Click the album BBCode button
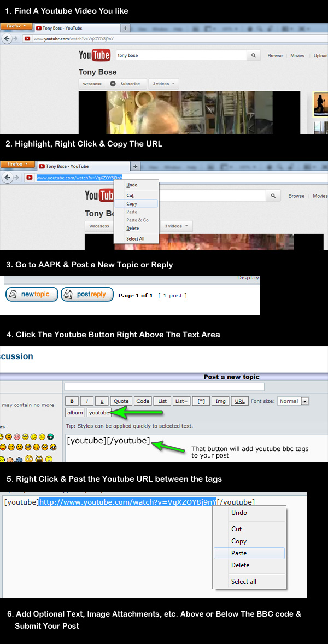Screen dimensions: 328x644 tap(75, 413)
